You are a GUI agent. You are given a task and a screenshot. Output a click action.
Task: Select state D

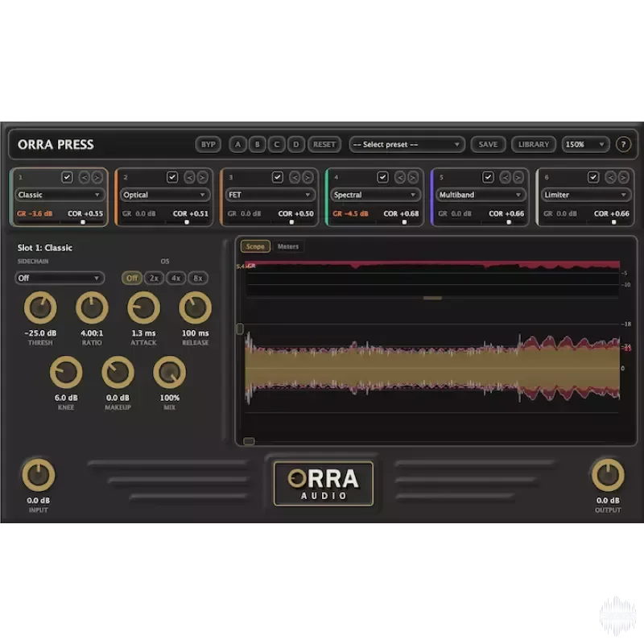pyautogui.click(x=296, y=145)
